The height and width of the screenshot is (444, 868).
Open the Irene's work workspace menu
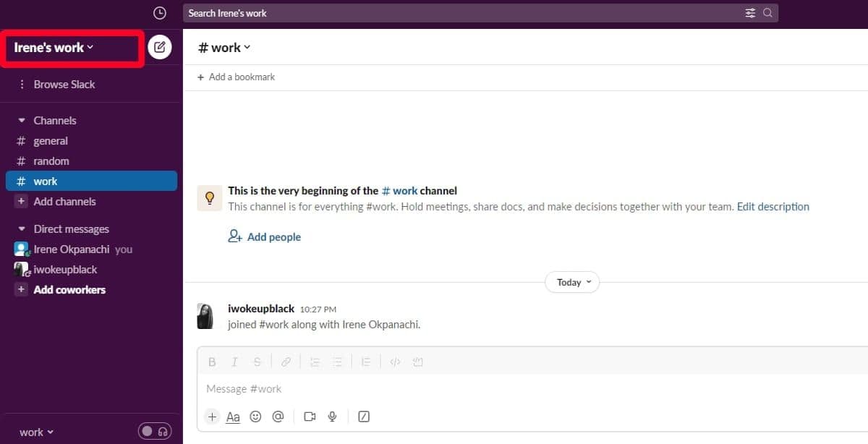click(x=54, y=48)
